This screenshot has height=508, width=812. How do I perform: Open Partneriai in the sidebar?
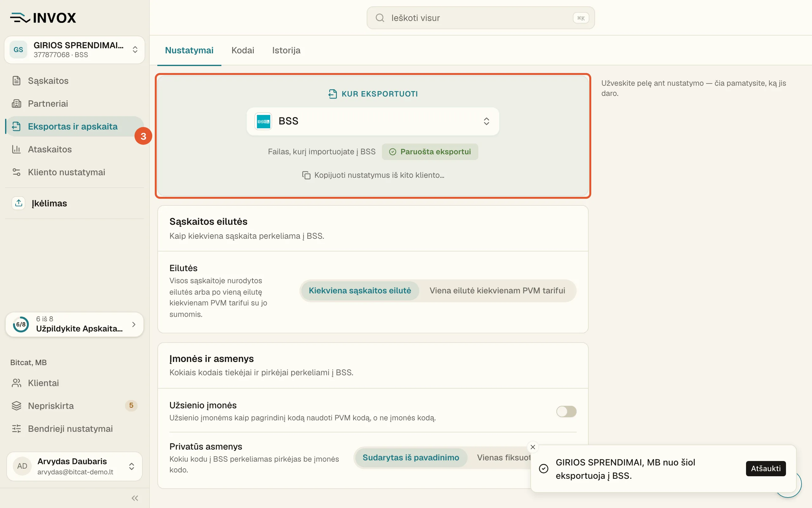coord(75,104)
